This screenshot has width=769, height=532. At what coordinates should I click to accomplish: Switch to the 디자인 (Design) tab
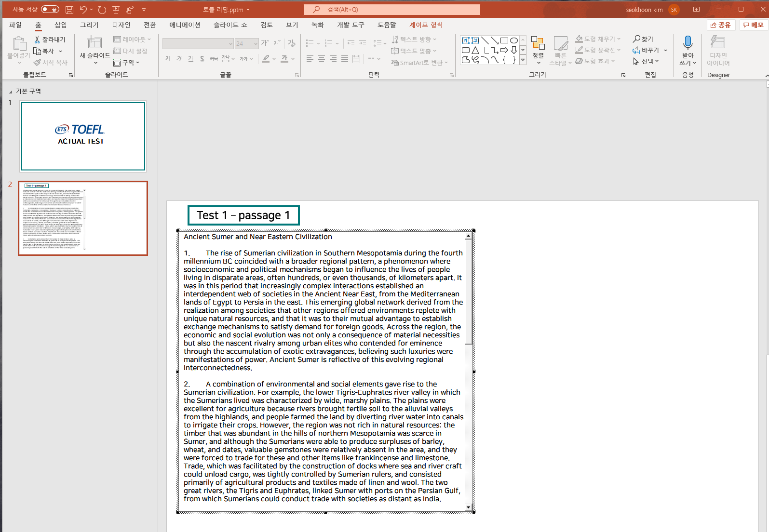click(121, 25)
